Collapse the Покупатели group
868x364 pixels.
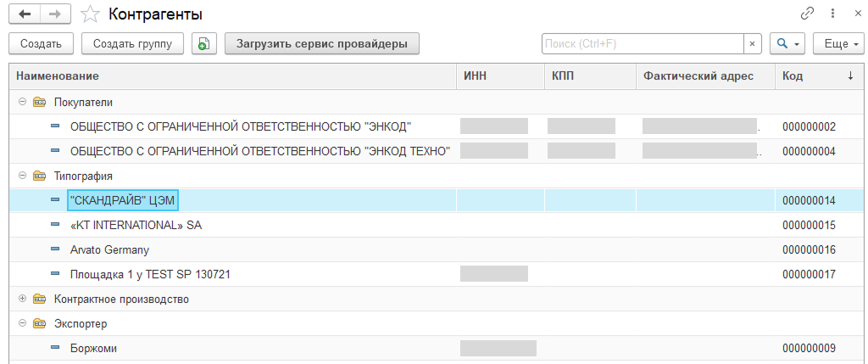click(x=20, y=102)
